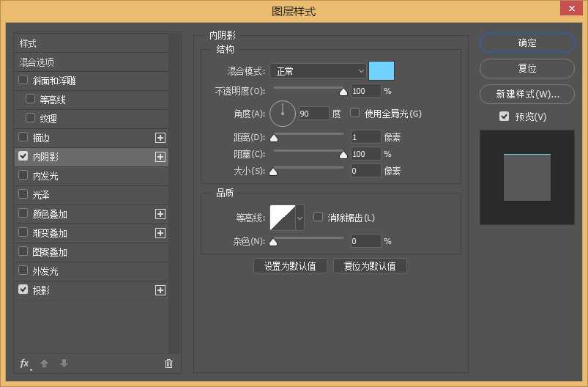The image size is (588, 387).
Task: Click the 距离 pixel input field
Action: pyautogui.click(x=365, y=137)
